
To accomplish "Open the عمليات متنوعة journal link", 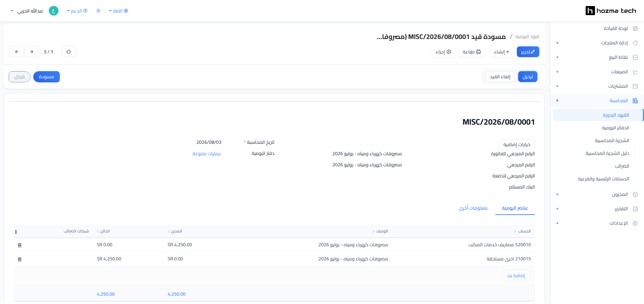I will coord(207,154).
